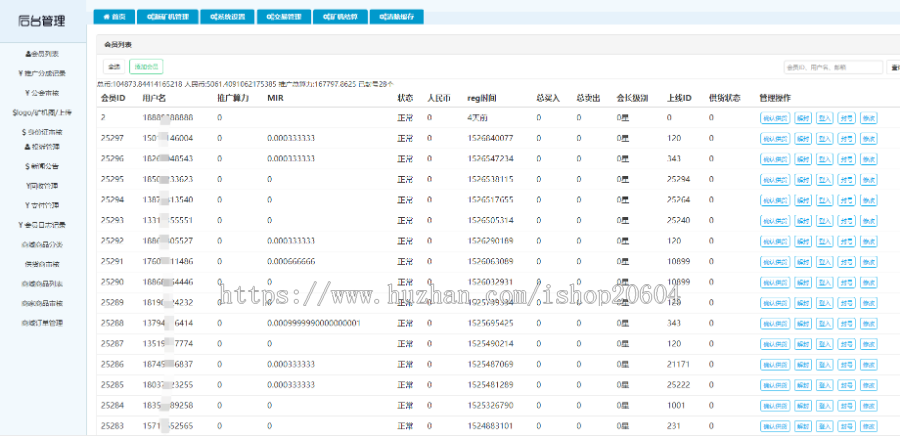Click 封号 button in row 25296

point(847,159)
